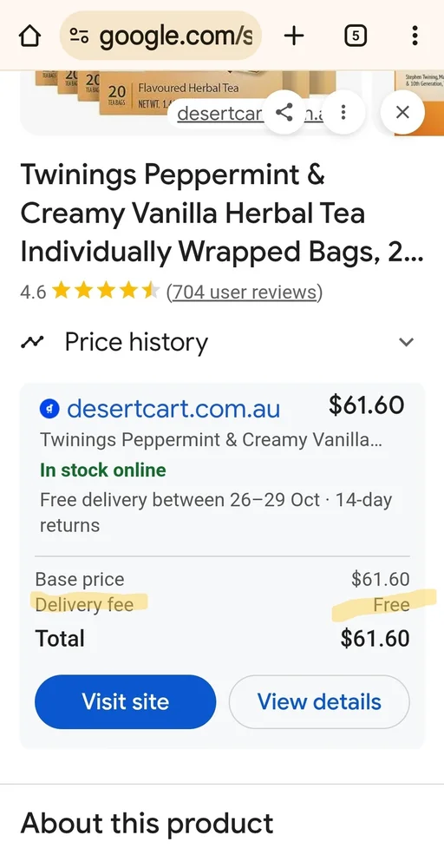Screen dimensions: 444x868
Task: Click the Price history chevron arrow
Action: click(407, 342)
